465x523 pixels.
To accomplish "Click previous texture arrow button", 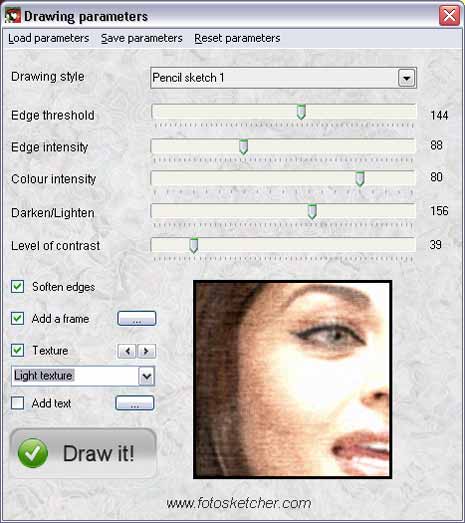I will pyautogui.click(x=127, y=351).
